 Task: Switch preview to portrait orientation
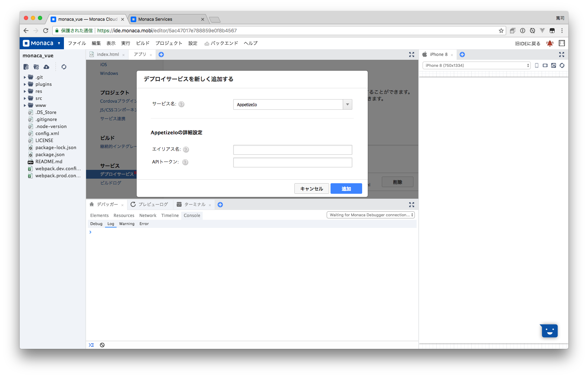click(537, 65)
